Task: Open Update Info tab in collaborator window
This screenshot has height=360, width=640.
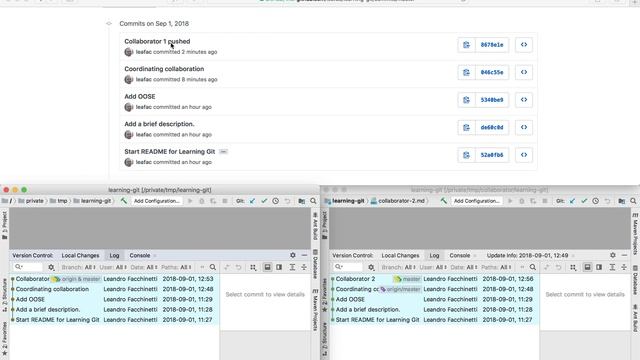Action: (x=527, y=256)
